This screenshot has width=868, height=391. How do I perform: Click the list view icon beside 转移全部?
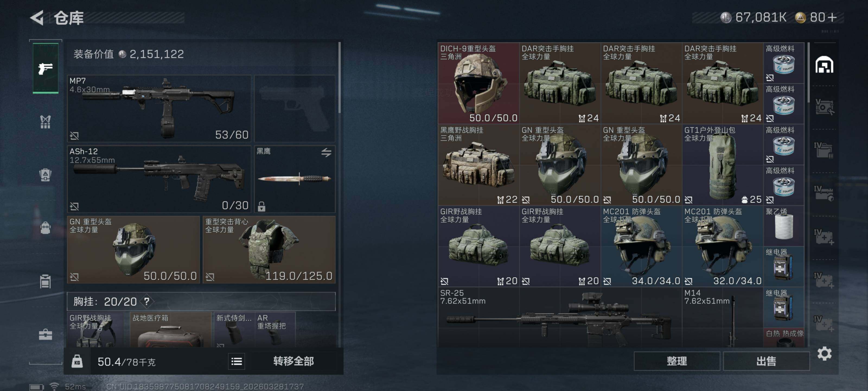[237, 362]
